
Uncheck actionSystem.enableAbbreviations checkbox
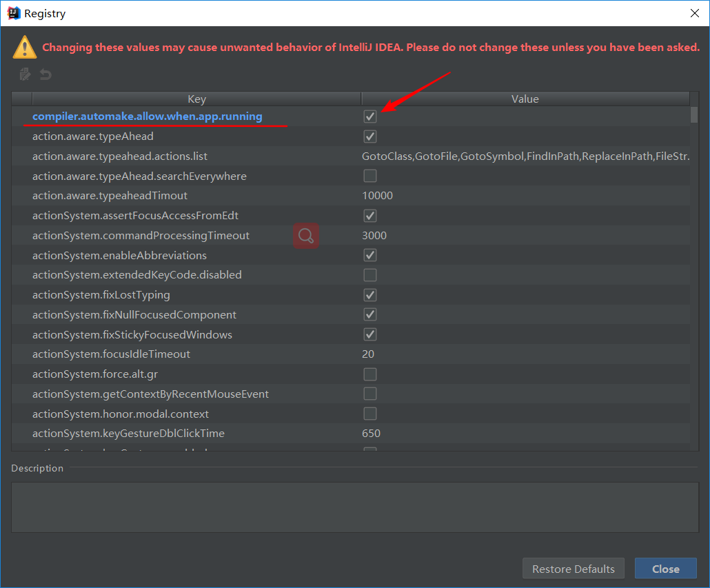[370, 255]
